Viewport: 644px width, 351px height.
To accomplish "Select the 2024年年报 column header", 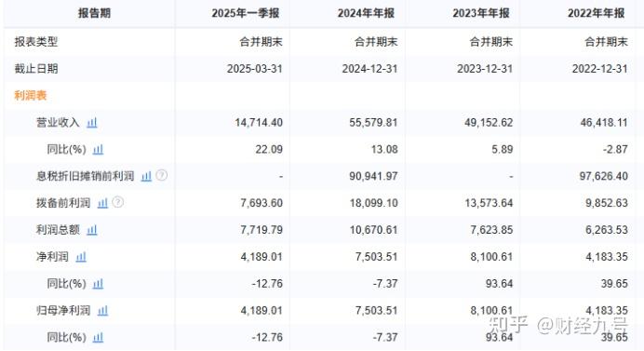I will point(366,13).
